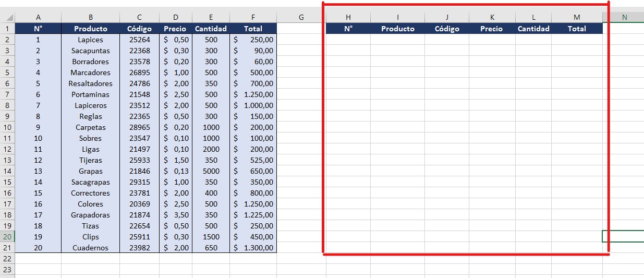Select the column A header
Image resolution: width=644 pixels, height=278 pixels.
pos(38,17)
